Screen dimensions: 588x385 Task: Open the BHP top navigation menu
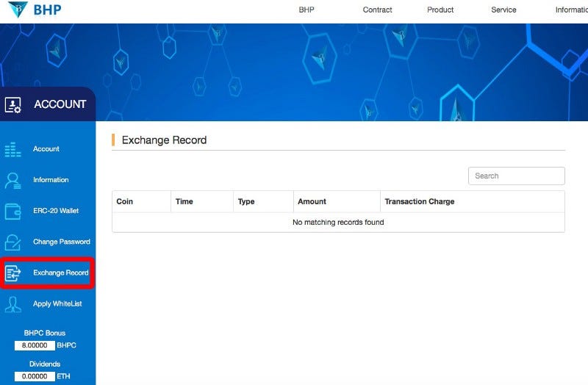[306, 10]
